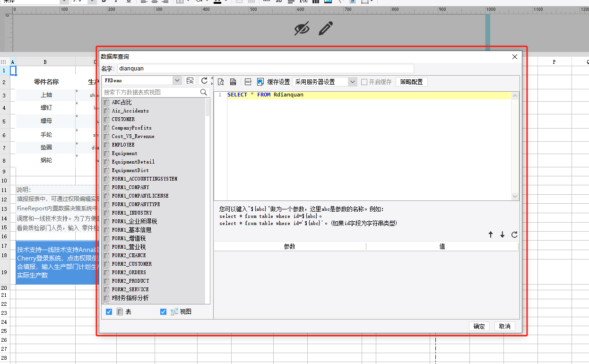
Task: Toggle the 表 (tables) checkbox
Action: [x=109, y=312]
